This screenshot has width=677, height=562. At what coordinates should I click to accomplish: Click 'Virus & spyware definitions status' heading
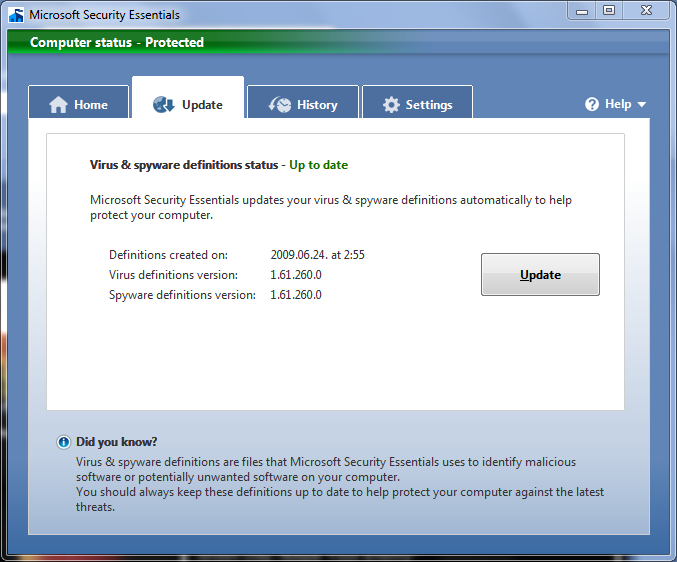click(184, 165)
